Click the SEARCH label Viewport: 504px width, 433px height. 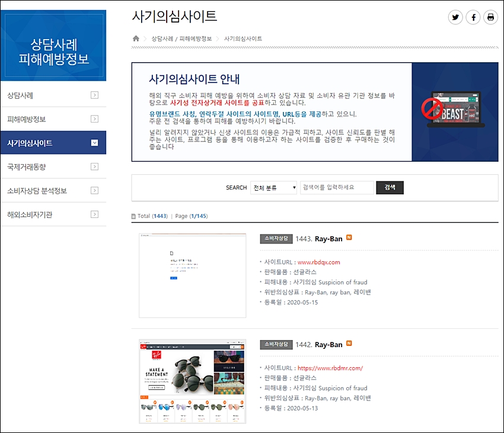236,188
